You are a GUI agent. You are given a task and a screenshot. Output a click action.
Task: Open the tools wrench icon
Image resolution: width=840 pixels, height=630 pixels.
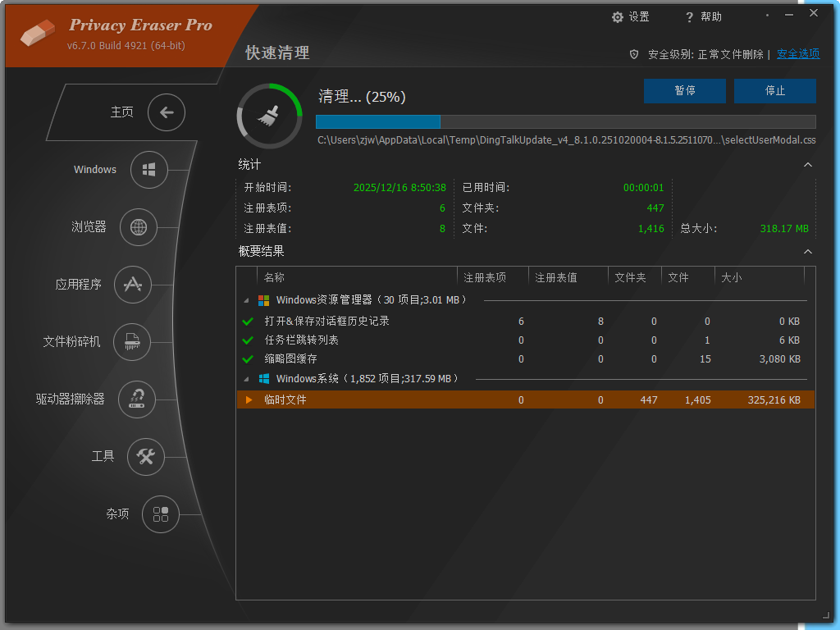point(146,456)
